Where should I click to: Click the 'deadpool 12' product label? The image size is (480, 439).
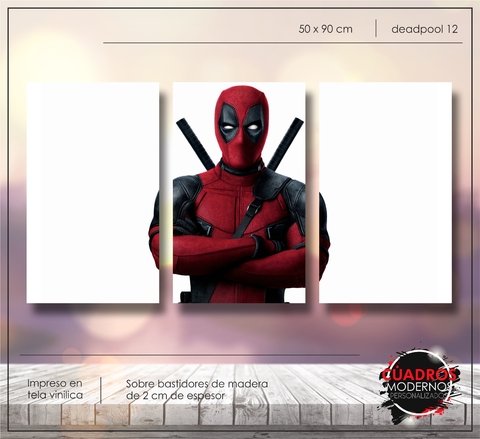click(x=424, y=29)
